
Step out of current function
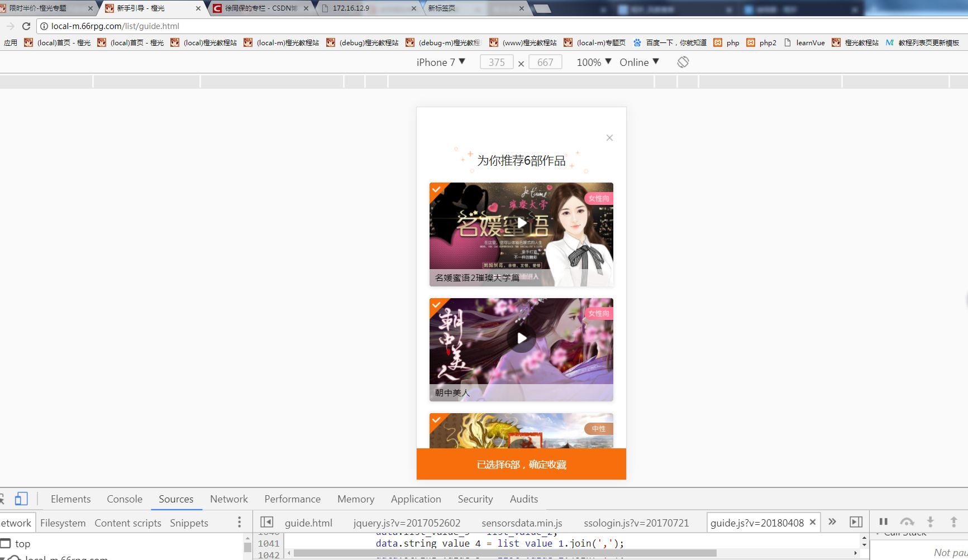pos(954,522)
